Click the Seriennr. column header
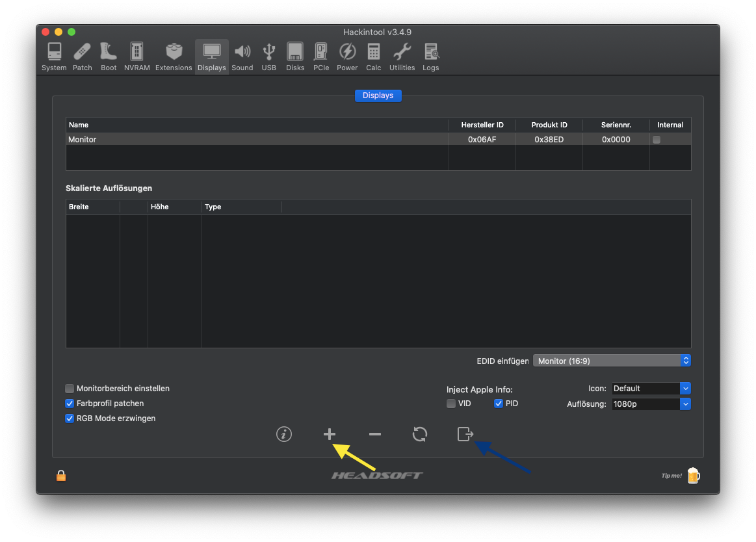The image size is (756, 542). [616, 125]
